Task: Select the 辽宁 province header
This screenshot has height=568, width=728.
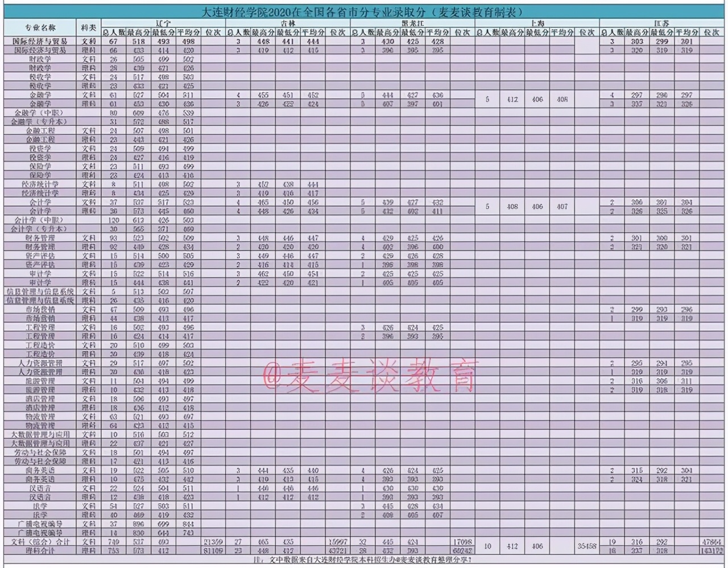Action: click(163, 23)
